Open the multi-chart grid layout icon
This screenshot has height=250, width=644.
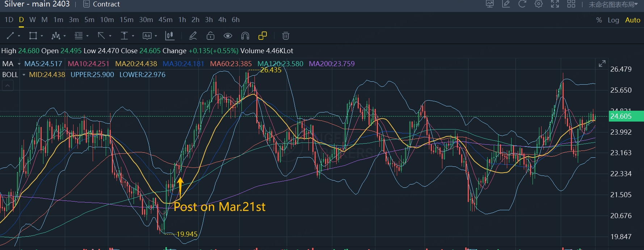tap(571, 4)
